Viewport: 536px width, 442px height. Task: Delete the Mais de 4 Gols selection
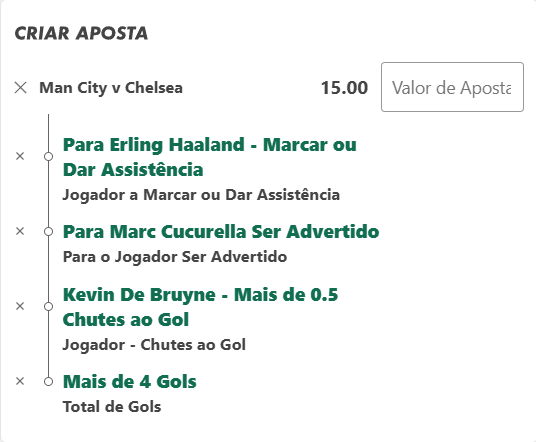20,381
